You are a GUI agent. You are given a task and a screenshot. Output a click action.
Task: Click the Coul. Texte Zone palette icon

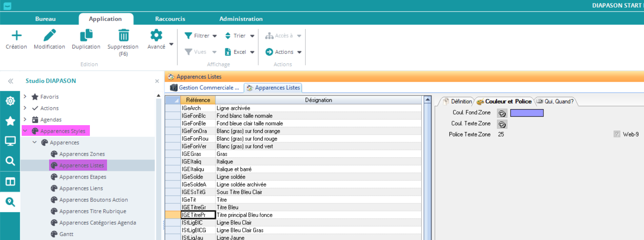click(502, 124)
